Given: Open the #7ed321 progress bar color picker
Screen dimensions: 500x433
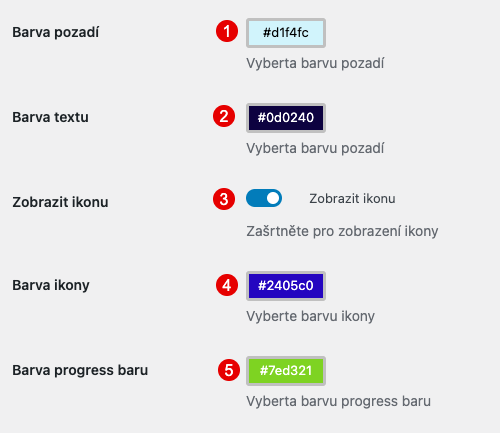Looking at the screenshot, I should [286, 371].
